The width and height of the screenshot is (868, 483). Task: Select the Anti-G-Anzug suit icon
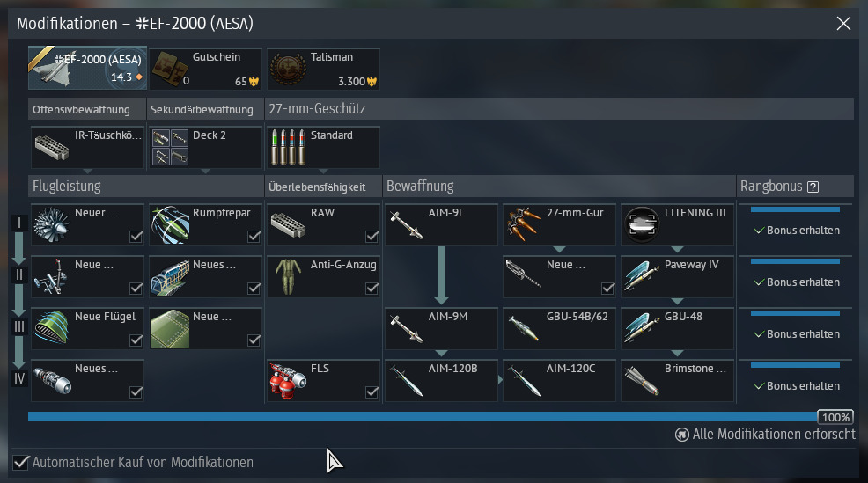(288, 276)
